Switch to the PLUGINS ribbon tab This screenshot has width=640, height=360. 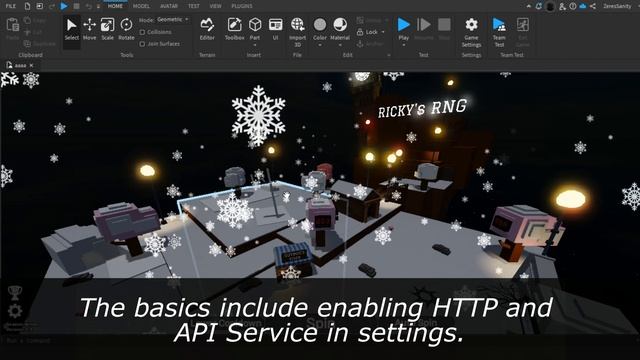pyautogui.click(x=242, y=6)
